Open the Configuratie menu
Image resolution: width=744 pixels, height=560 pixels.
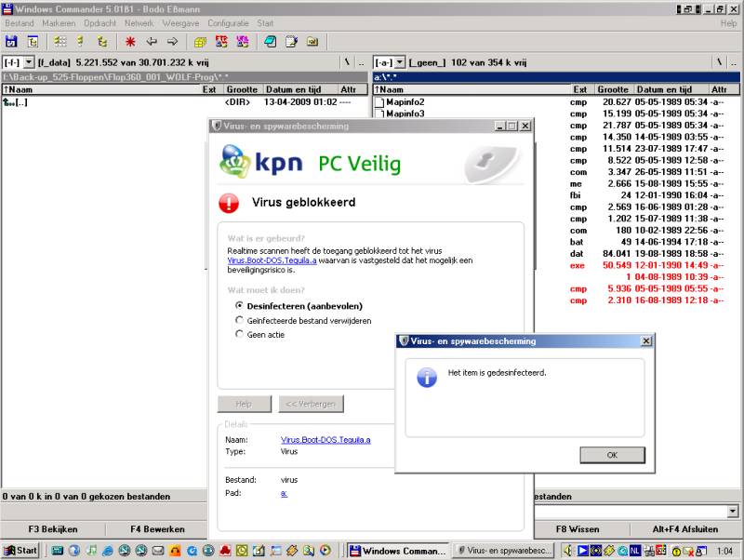228,23
